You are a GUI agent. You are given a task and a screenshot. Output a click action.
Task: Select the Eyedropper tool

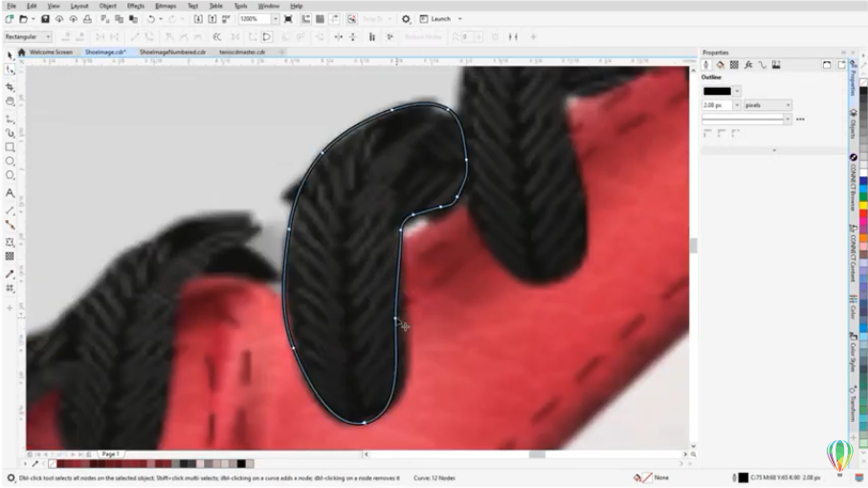tap(11, 274)
